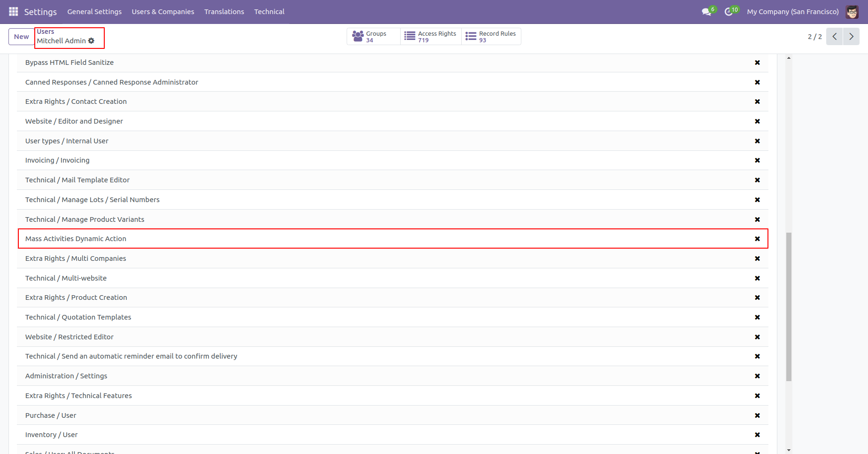Select the Extra Rights / Product Creation row
The height and width of the screenshot is (454, 868).
(x=393, y=297)
